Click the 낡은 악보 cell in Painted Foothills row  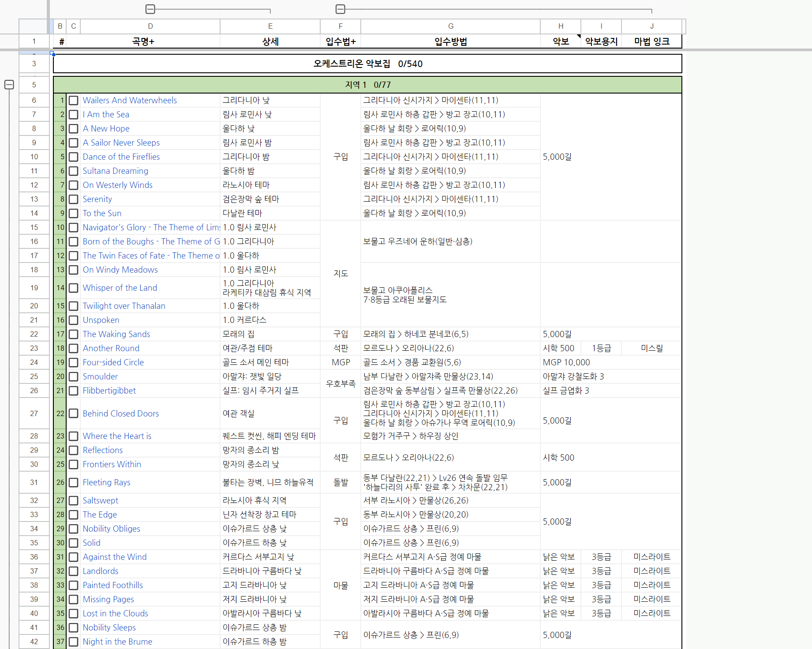point(561,585)
